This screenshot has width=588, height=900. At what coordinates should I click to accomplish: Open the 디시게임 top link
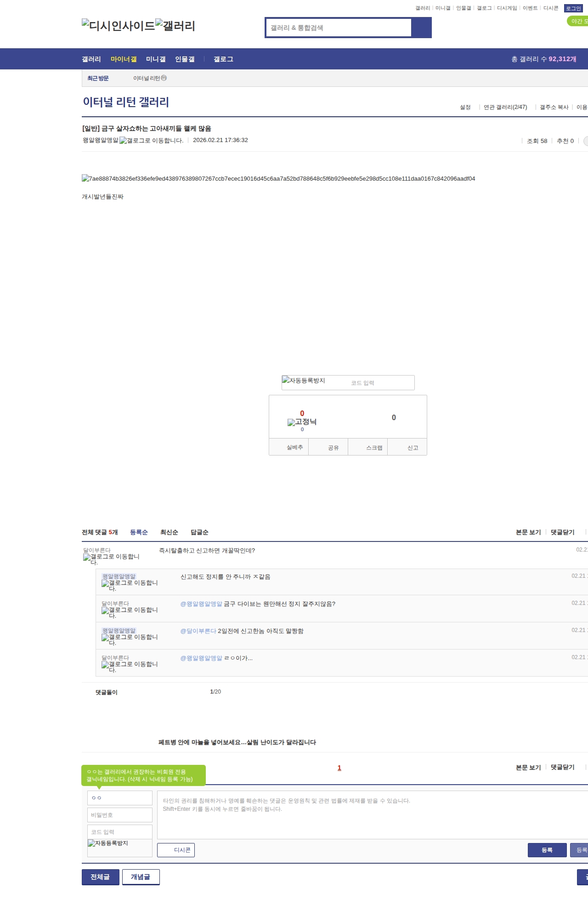click(507, 8)
